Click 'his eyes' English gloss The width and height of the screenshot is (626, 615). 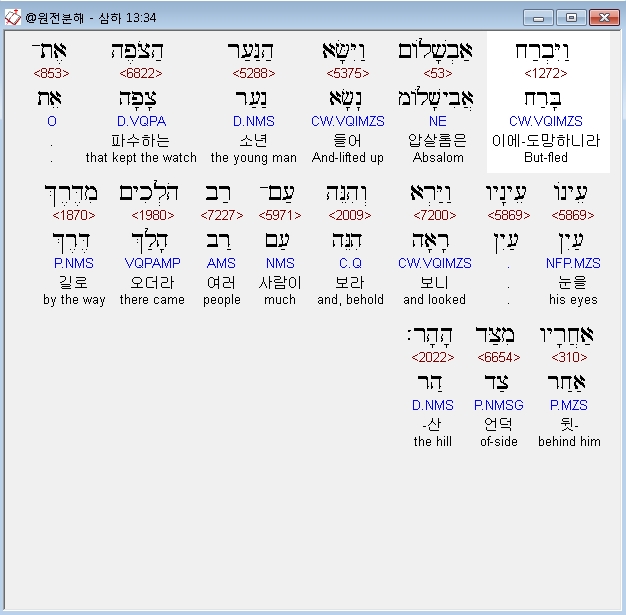[573, 300]
